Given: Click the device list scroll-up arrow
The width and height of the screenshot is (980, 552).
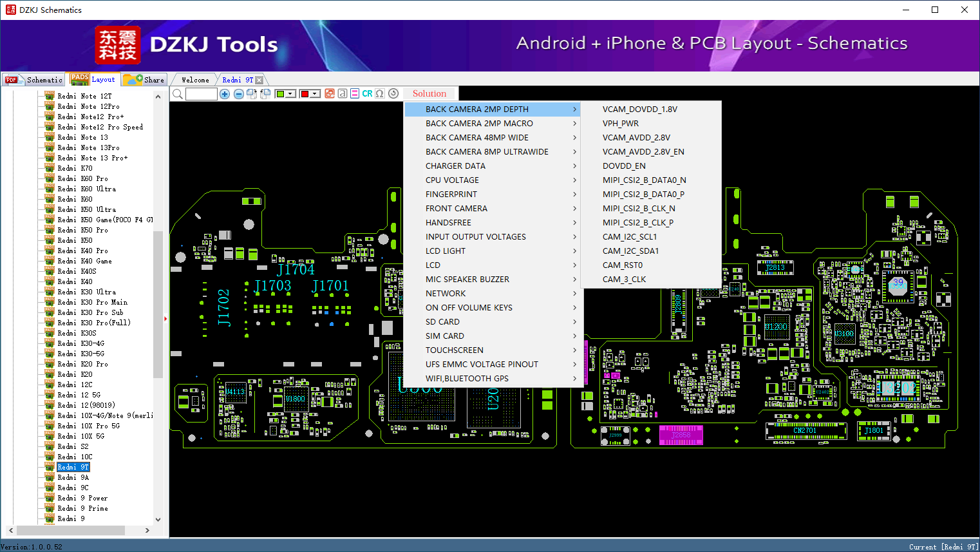Looking at the screenshot, I should [158, 97].
